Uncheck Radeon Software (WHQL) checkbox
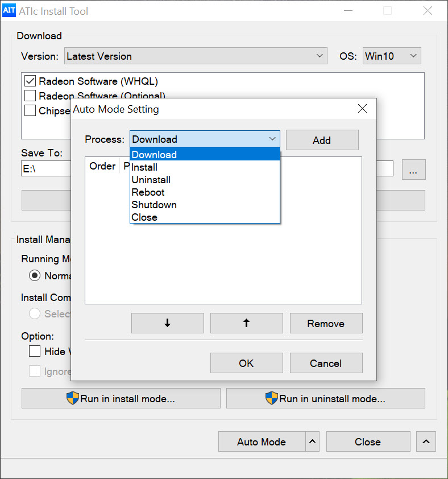Viewport: 448px width, 479px height. [30, 81]
